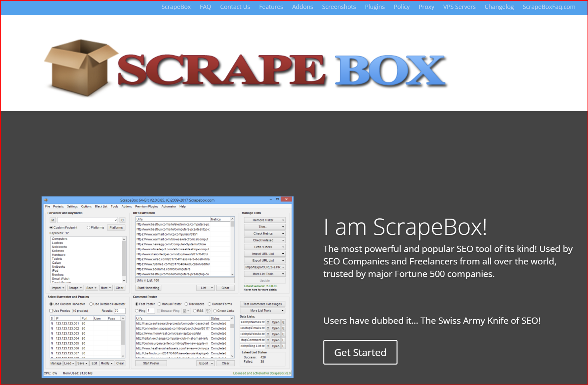Click Test Comments / Messages button
This screenshot has height=385, width=588.
pyautogui.click(x=262, y=304)
